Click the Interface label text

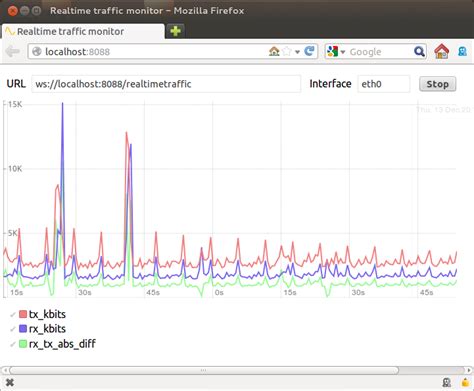pos(330,84)
